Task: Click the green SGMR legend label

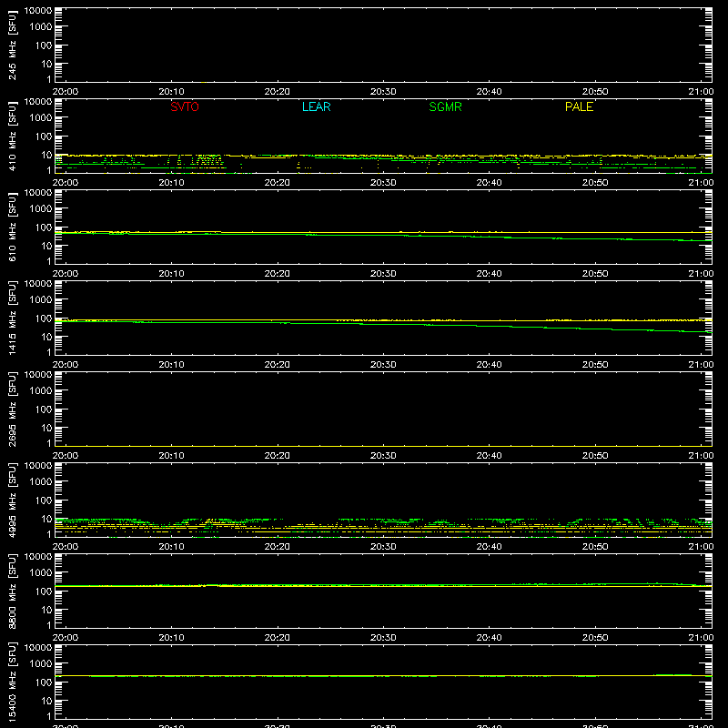Action: [445, 106]
